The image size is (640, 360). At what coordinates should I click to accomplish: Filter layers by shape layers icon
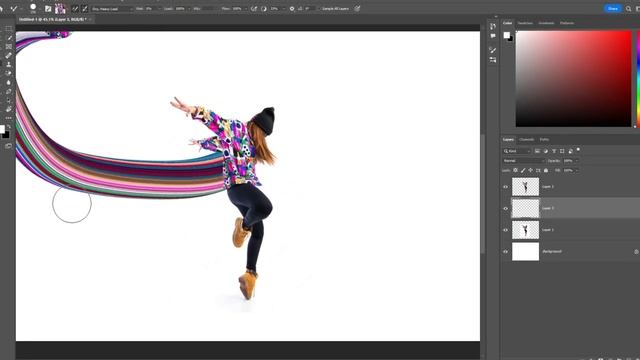pos(562,151)
